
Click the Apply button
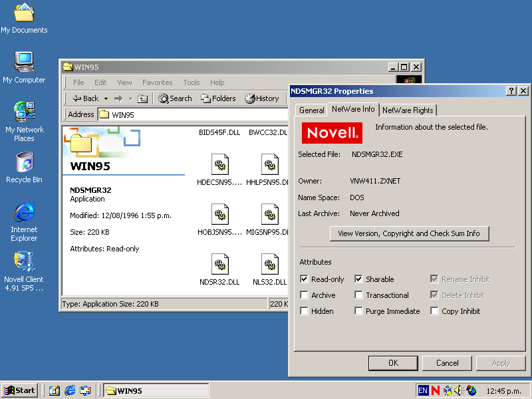coord(501,363)
